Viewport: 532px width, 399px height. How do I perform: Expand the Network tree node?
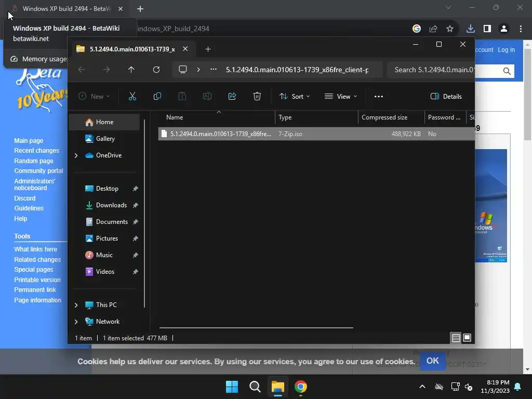pos(76,322)
